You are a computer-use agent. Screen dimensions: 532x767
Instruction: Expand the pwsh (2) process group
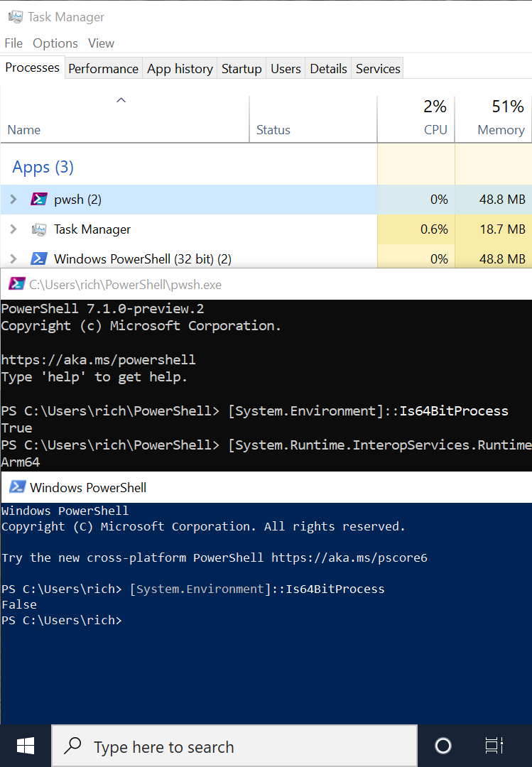click(x=13, y=200)
